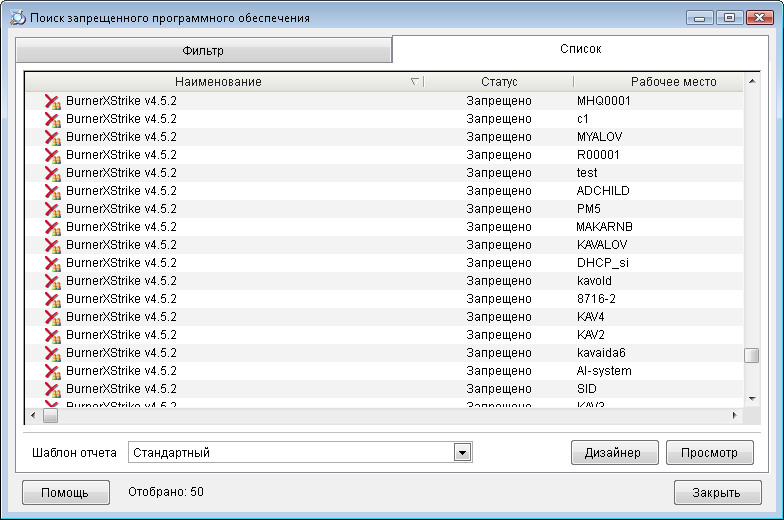Image resolution: width=784 pixels, height=520 pixels.
Task: Click the horizontal scrollbar thumb
Action: pyautogui.click(x=50, y=416)
